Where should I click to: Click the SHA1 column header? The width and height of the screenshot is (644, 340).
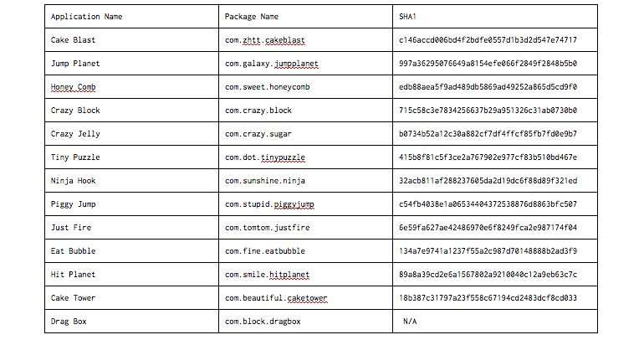[407, 17]
